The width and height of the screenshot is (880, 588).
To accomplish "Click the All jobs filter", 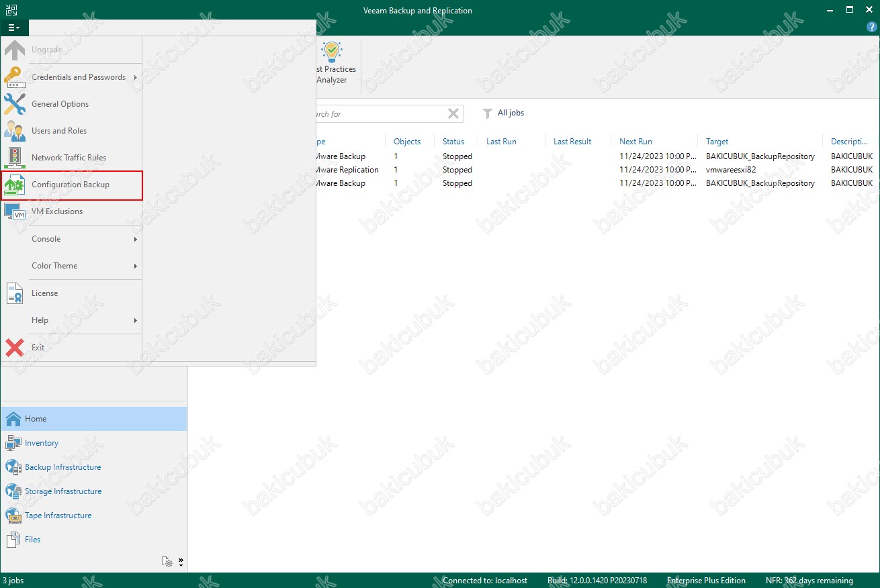I will click(x=504, y=113).
